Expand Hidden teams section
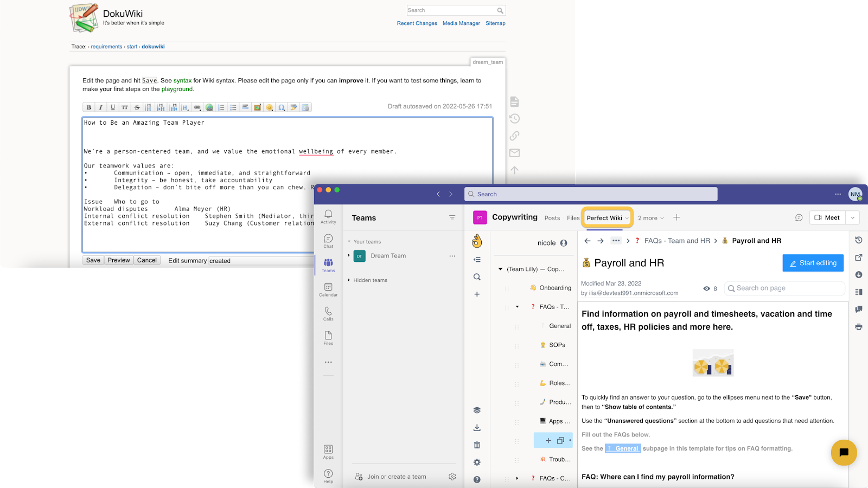The height and width of the screenshot is (488, 868). pos(349,280)
